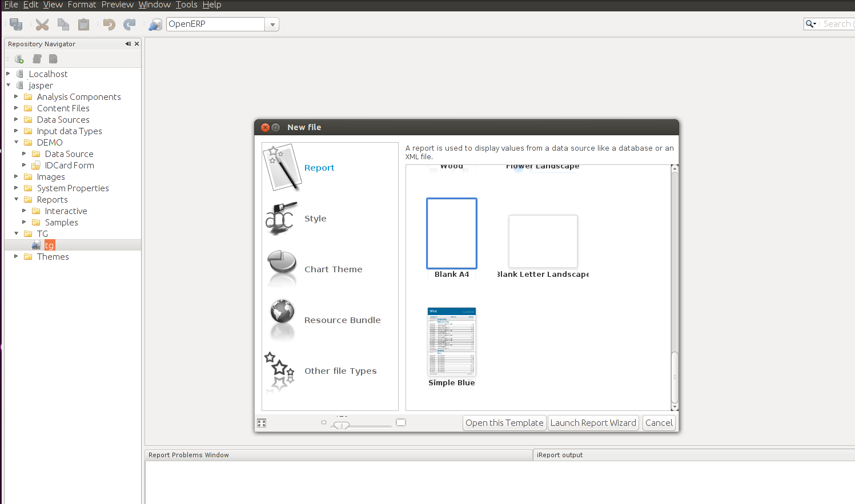Open the OpenERP datasource dropdown
The image size is (855, 504).
point(272,25)
